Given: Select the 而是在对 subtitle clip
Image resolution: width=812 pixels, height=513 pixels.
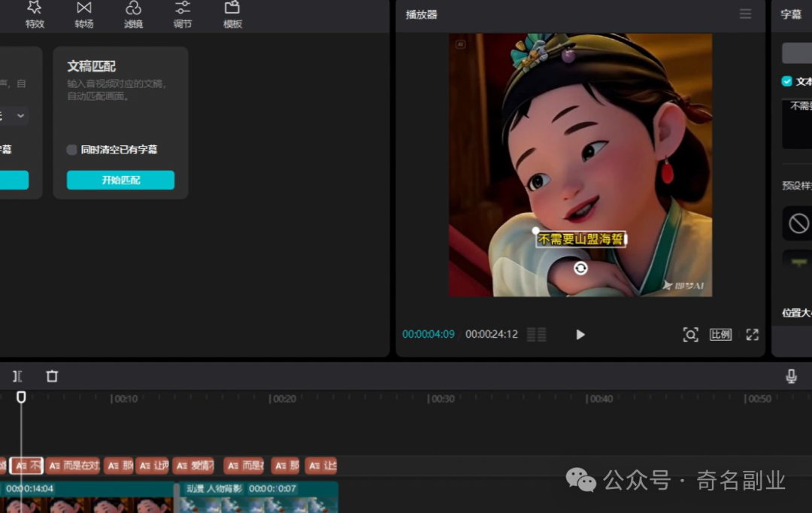Looking at the screenshot, I should [74, 466].
